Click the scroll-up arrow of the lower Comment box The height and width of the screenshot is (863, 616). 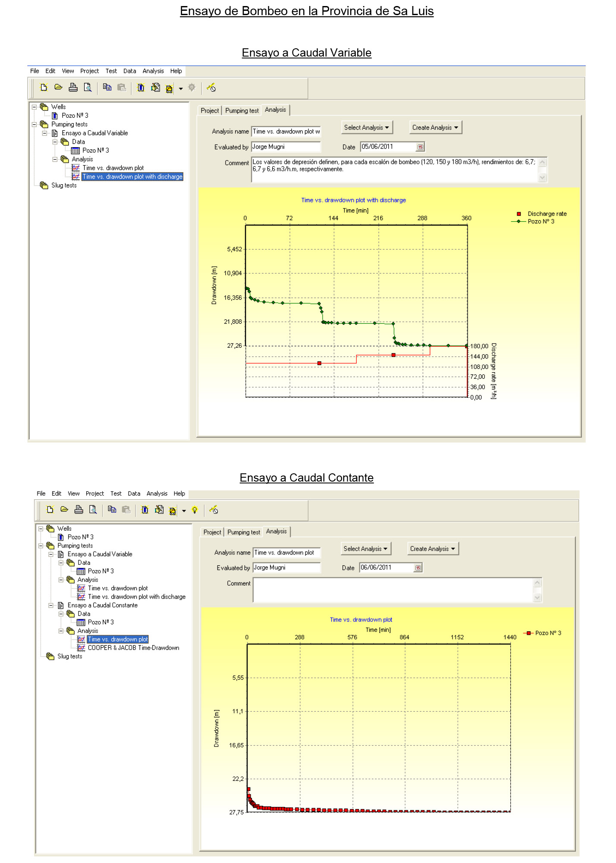point(537,583)
